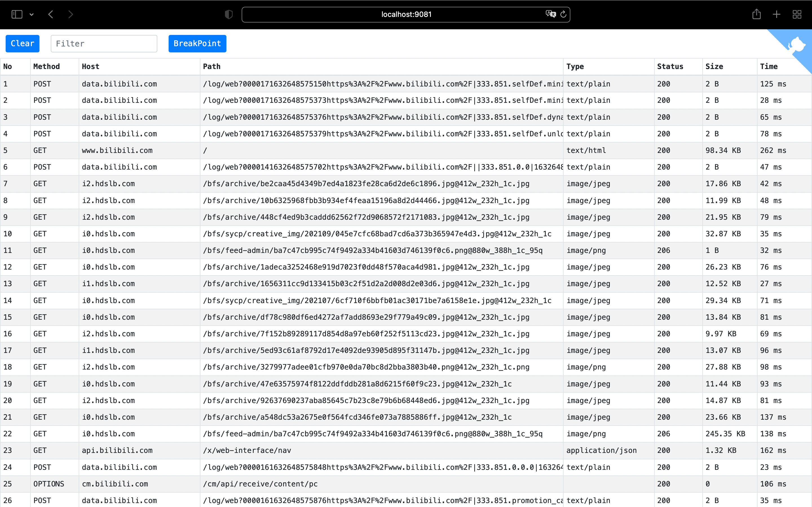Click the localhost:9081 address bar
Viewport: 812px width, 507px height.
click(406, 14)
